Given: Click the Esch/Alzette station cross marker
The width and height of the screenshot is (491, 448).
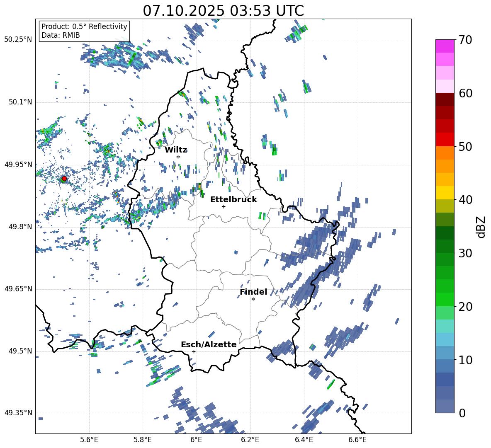Looking at the screenshot, I should pos(194,351).
